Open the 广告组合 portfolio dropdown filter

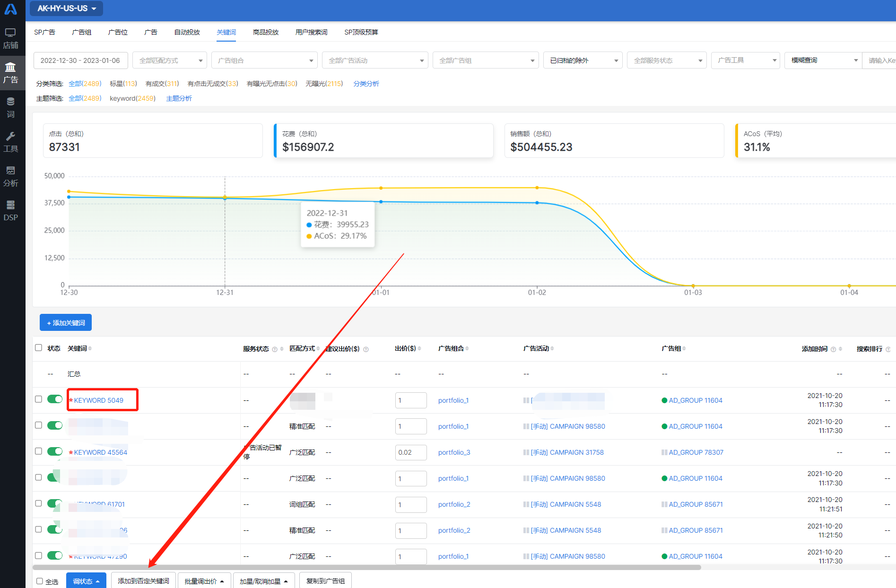point(264,61)
